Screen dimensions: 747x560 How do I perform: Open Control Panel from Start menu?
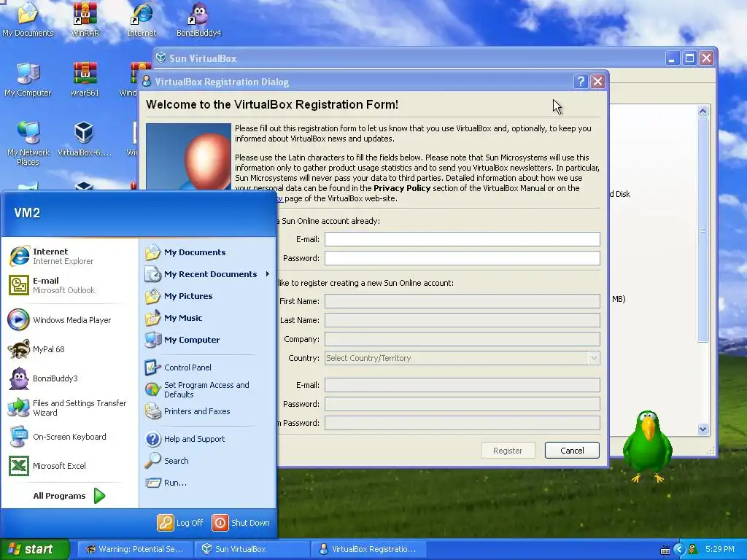[208, 367]
